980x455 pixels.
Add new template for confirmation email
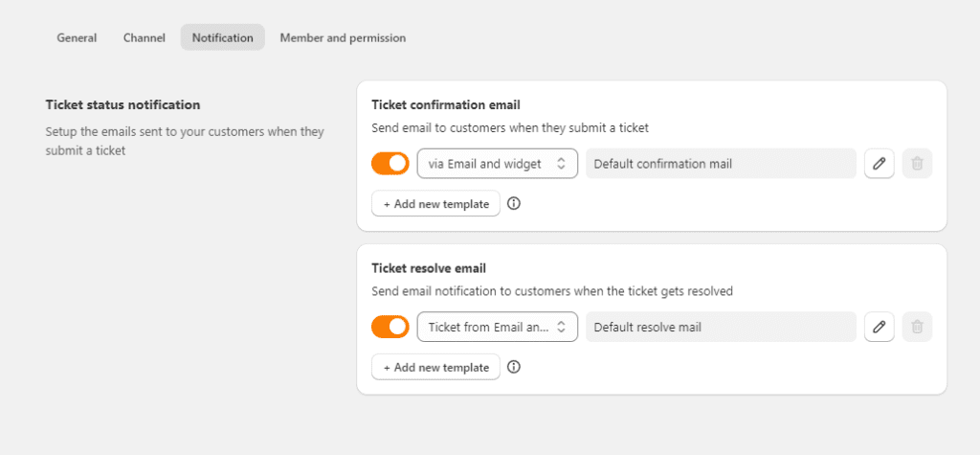point(435,203)
